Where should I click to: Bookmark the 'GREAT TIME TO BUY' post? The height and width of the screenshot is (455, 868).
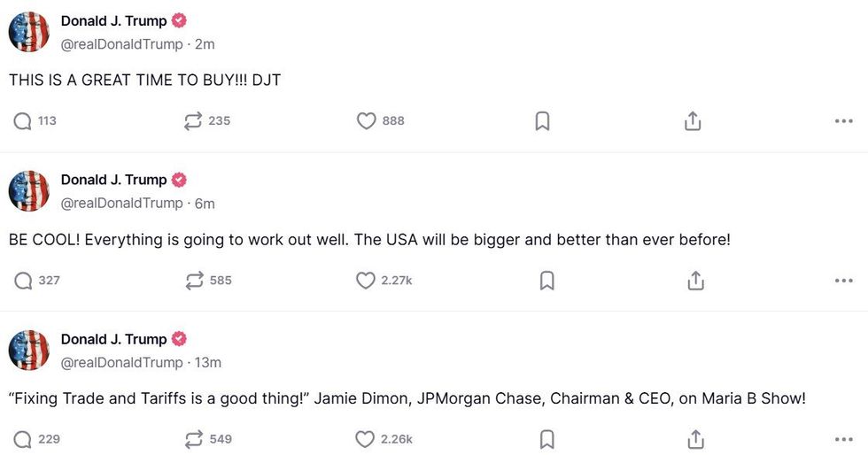click(x=543, y=120)
